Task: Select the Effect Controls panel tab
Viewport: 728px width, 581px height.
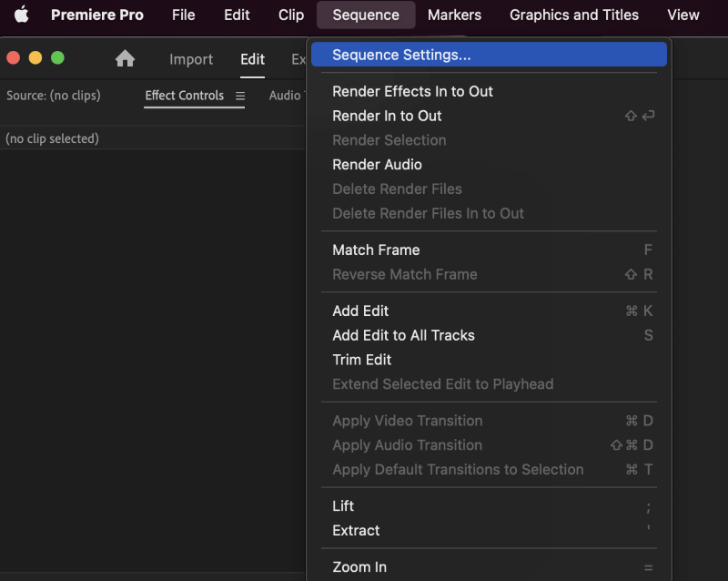Action: click(x=185, y=96)
